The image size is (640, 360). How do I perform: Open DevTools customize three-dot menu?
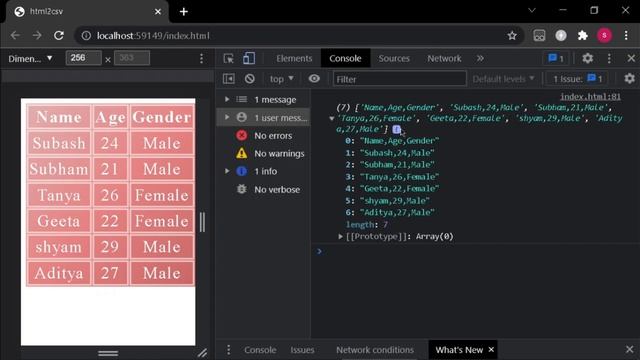pos(609,58)
